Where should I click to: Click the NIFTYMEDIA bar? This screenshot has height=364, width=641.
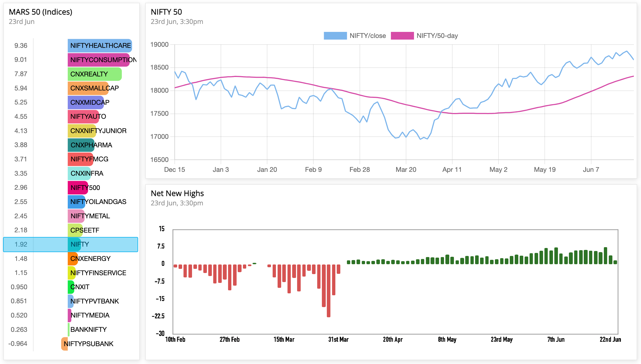(x=70, y=316)
